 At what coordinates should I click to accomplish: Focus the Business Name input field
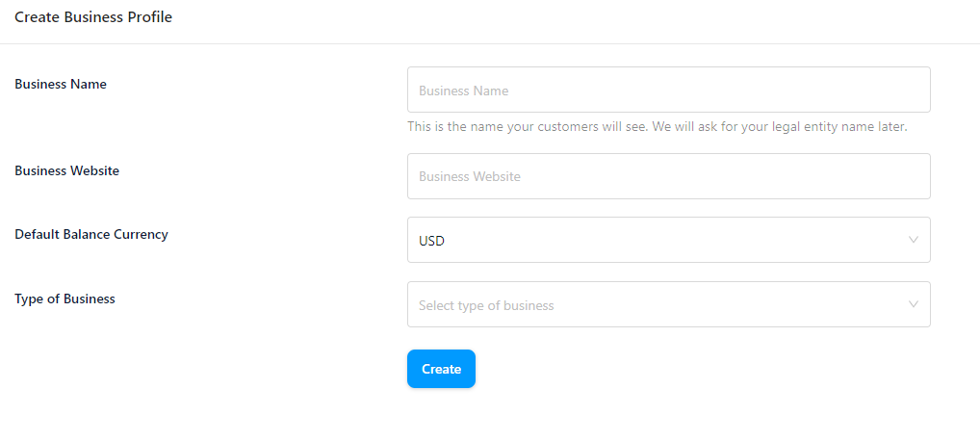pos(669,90)
